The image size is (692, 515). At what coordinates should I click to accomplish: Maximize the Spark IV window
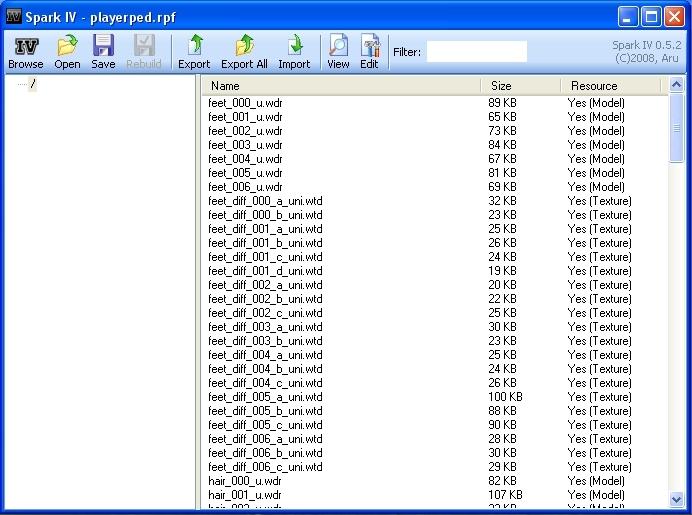pyautogui.click(x=650, y=17)
